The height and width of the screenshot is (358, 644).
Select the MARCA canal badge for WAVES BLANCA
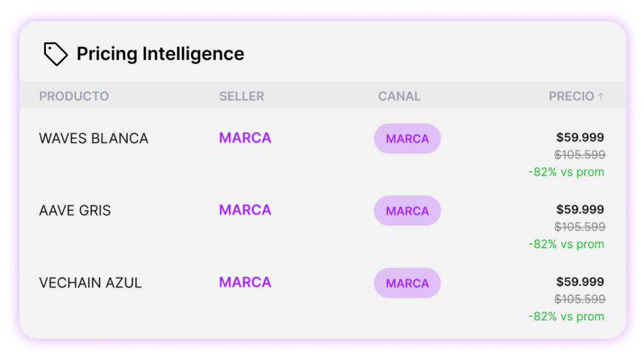click(x=408, y=139)
